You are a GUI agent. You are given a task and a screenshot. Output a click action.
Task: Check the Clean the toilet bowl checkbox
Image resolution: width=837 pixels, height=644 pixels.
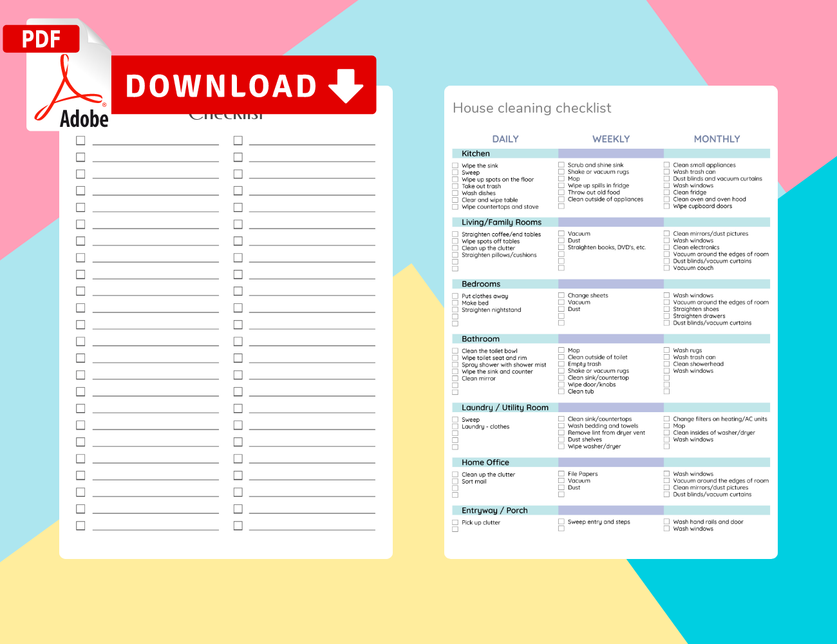pos(455,351)
